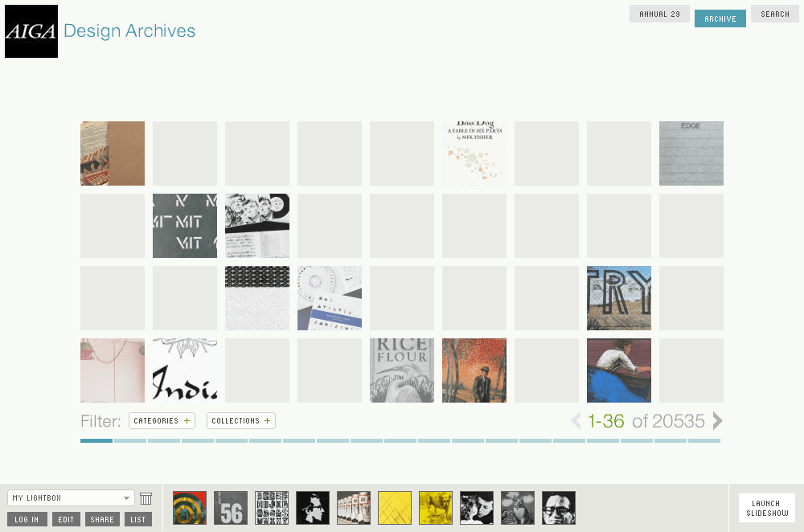Open the black lace pattern thumbnail

257,298
